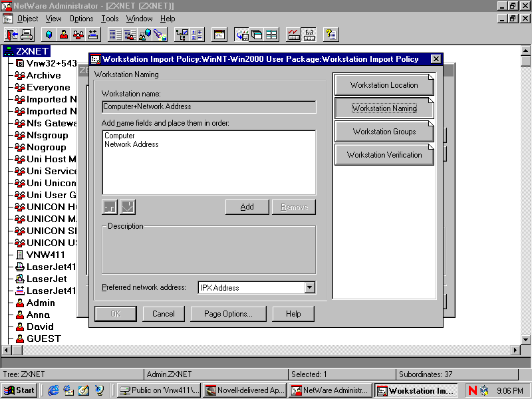Click the Print toolbar icon

[27, 35]
